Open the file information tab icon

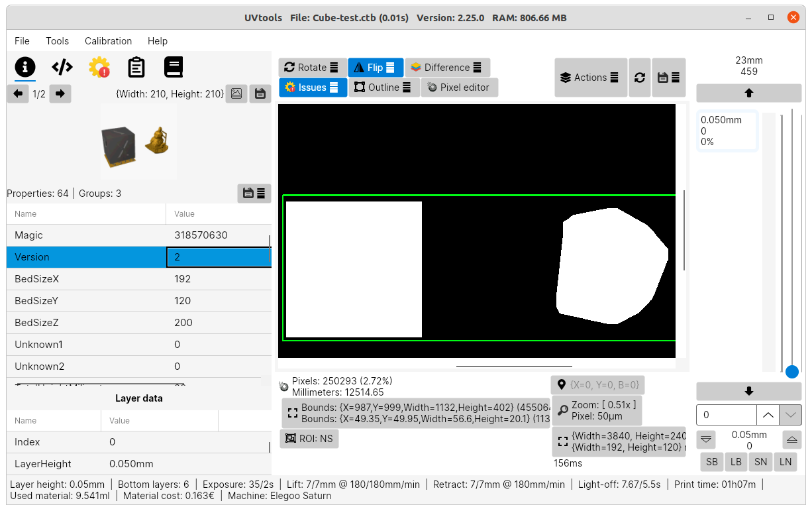point(25,67)
